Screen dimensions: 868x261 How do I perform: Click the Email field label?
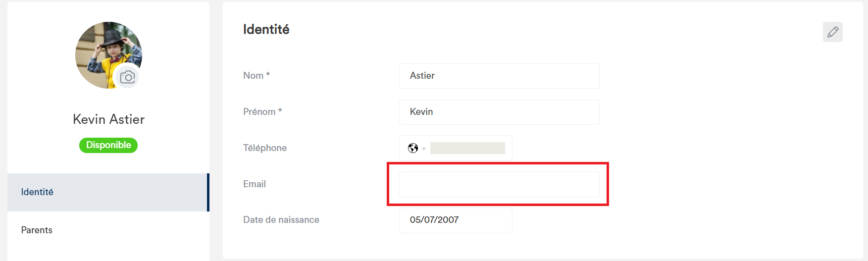[x=255, y=184]
